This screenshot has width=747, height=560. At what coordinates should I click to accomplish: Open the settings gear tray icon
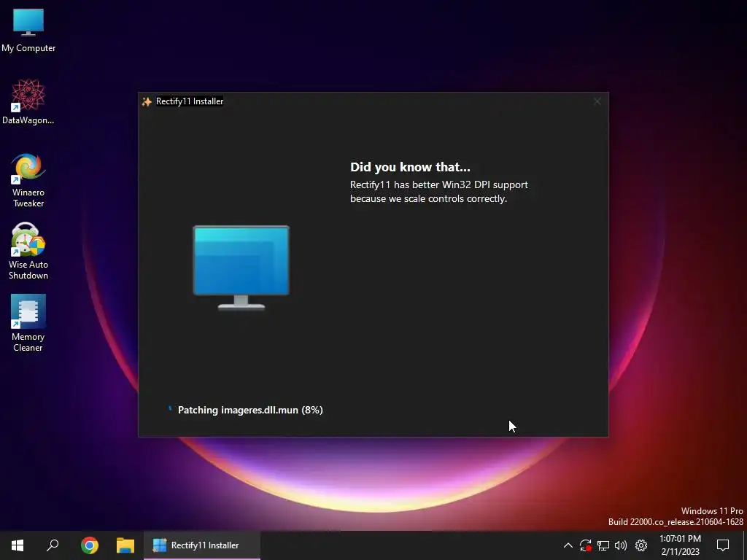[641, 545]
